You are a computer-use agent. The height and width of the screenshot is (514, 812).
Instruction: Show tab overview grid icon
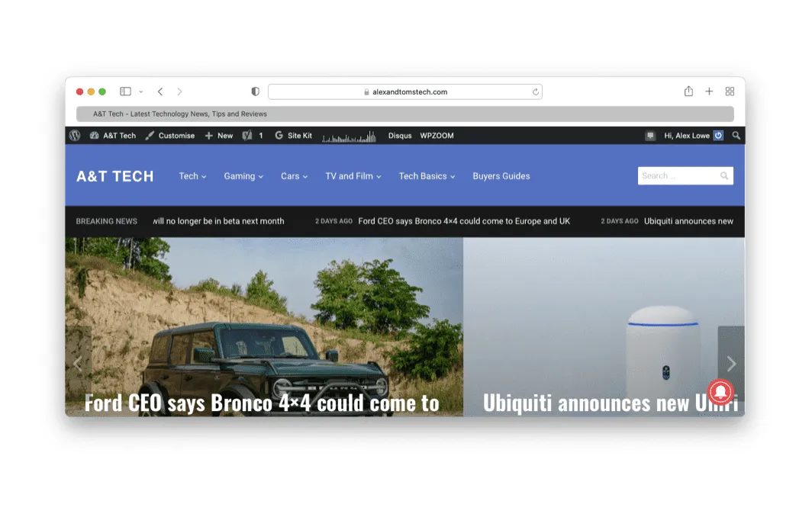pos(730,92)
